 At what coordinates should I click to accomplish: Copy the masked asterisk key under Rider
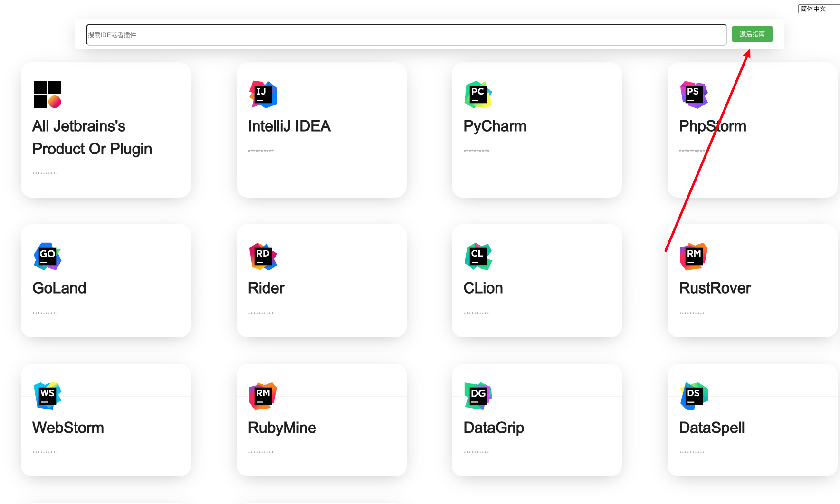coord(261,314)
